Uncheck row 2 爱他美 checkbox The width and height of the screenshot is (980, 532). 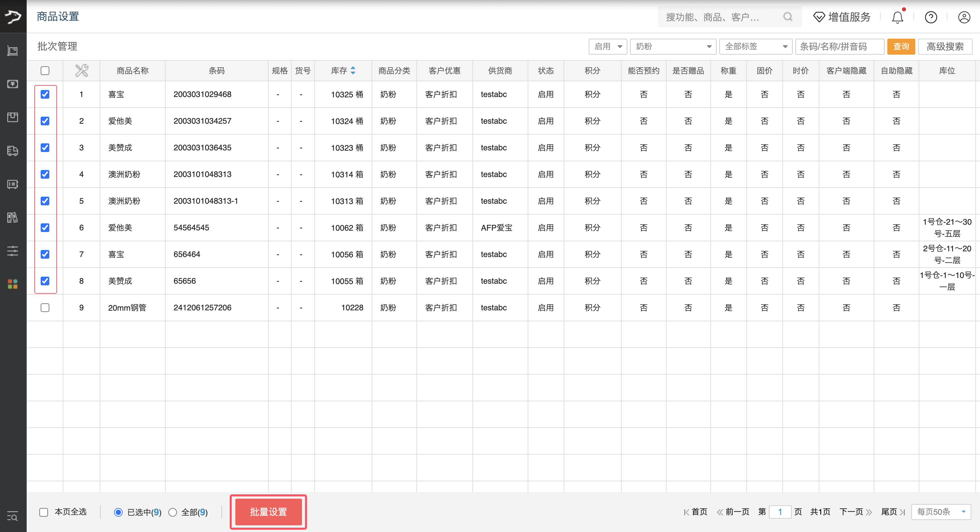click(45, 121)
